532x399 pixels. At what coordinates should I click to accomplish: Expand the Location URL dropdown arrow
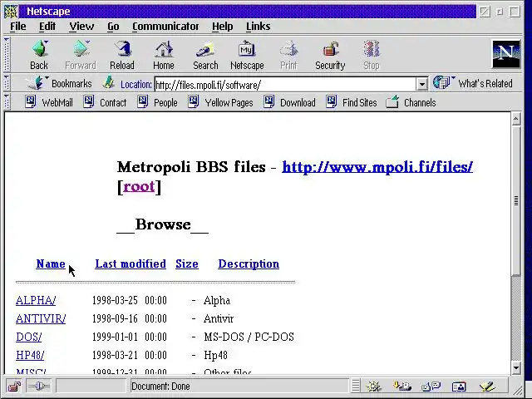421,84
